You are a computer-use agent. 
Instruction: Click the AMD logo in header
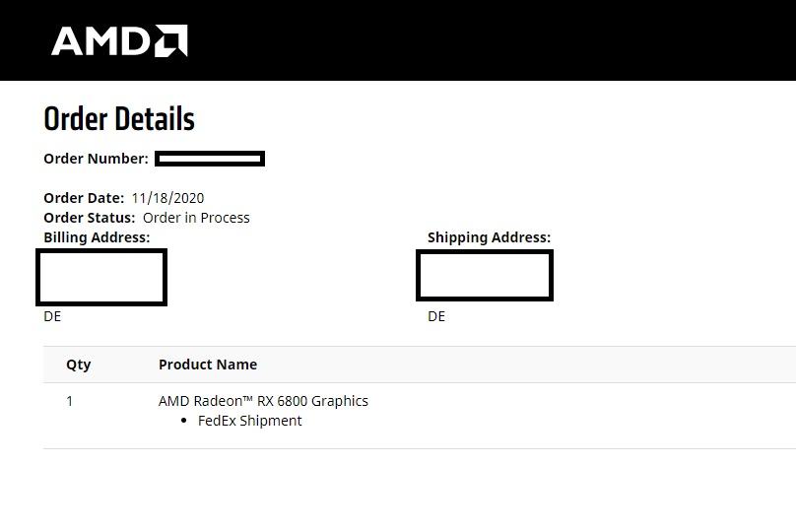118,41
